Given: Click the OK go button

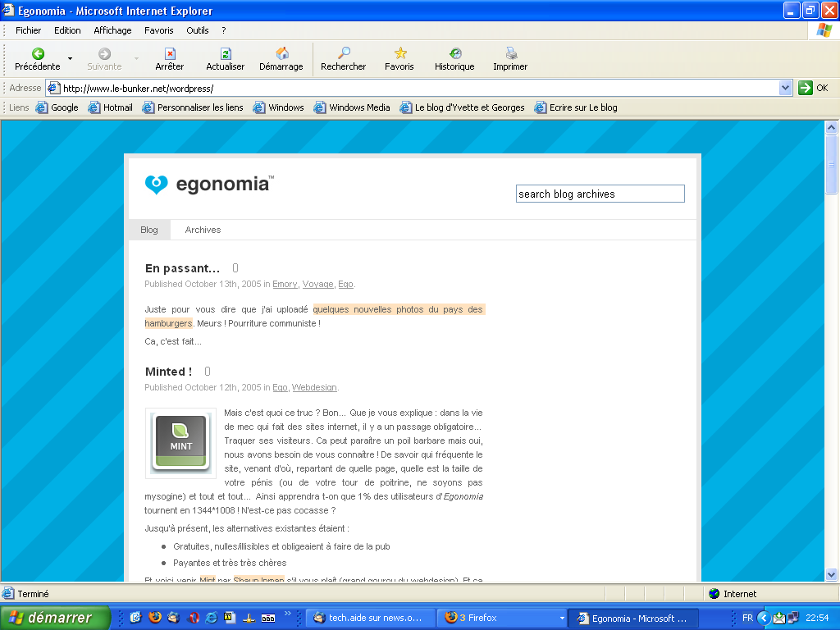Looking at the screenshot, I should tap(813, 88).
